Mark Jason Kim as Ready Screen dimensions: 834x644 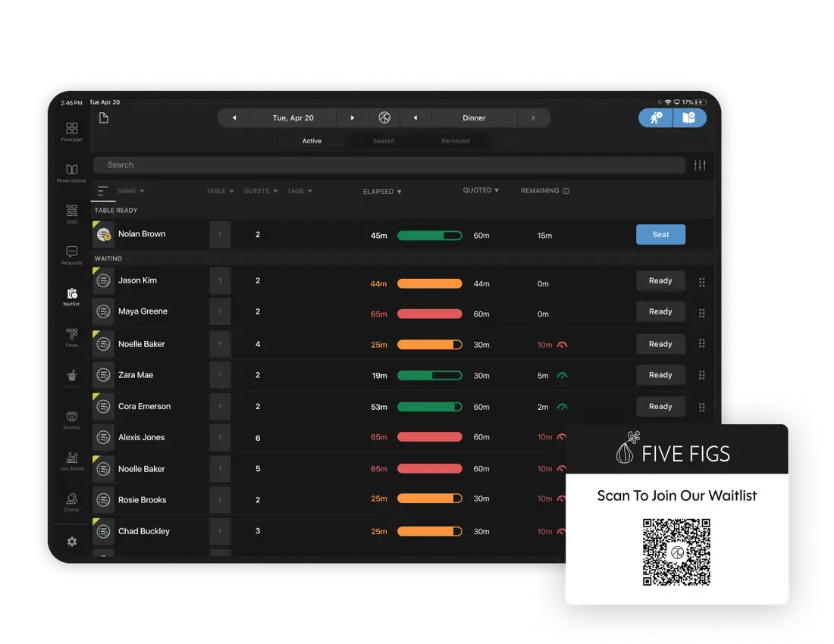[x=660, y=280]
